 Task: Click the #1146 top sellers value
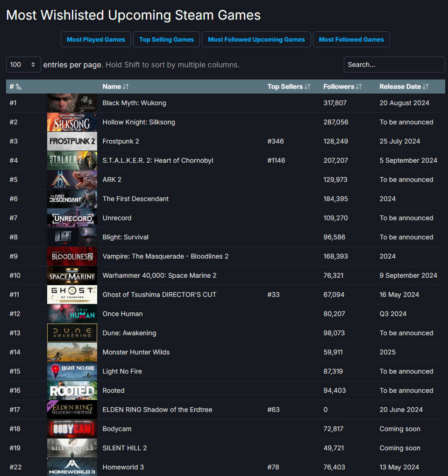pyautogui.click(x=276, y=160)
